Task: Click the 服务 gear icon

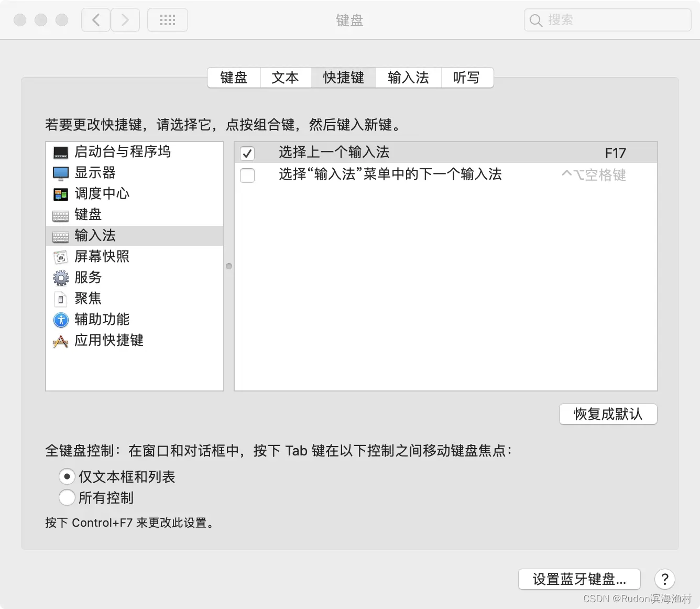Action: pyautogui.click(x=61, y=278)
